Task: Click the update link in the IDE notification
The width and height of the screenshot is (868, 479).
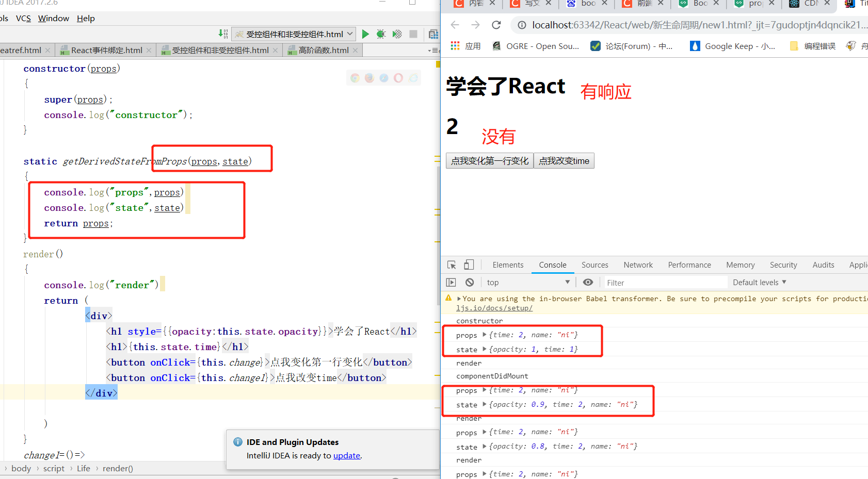Action: point(347,456)
